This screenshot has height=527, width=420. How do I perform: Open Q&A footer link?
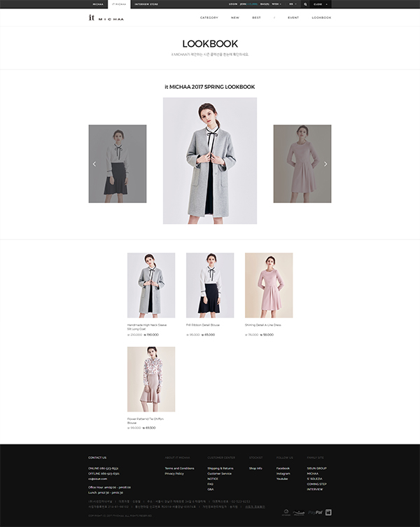tap(211, 489)
